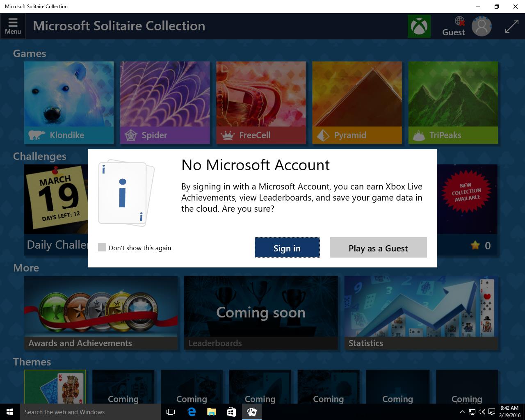525x420 pixels.
Task: Restore down the Solitaire Collection window
Action: (497, 7)
